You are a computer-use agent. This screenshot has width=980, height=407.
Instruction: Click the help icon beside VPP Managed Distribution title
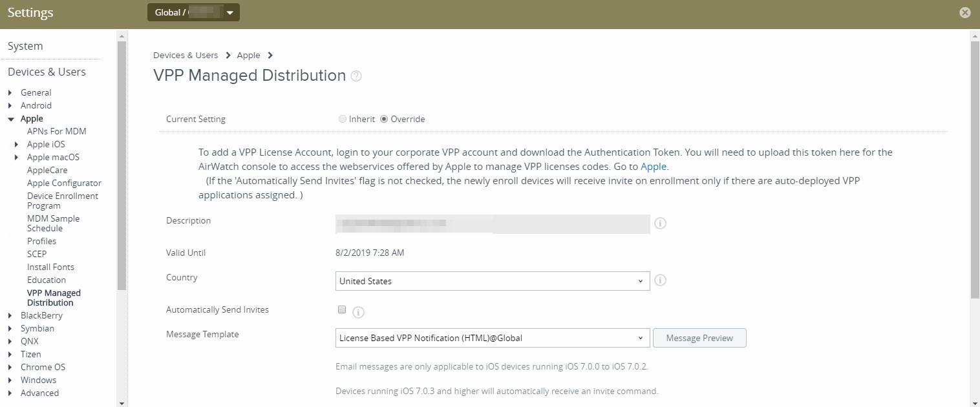coord(356,76)
